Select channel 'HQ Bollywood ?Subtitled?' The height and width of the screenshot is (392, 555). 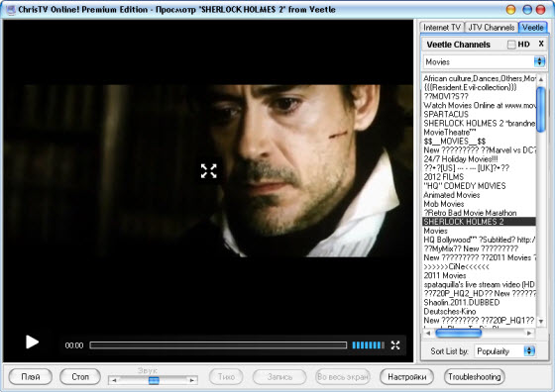pyautogui.click(x=480, y=240)
